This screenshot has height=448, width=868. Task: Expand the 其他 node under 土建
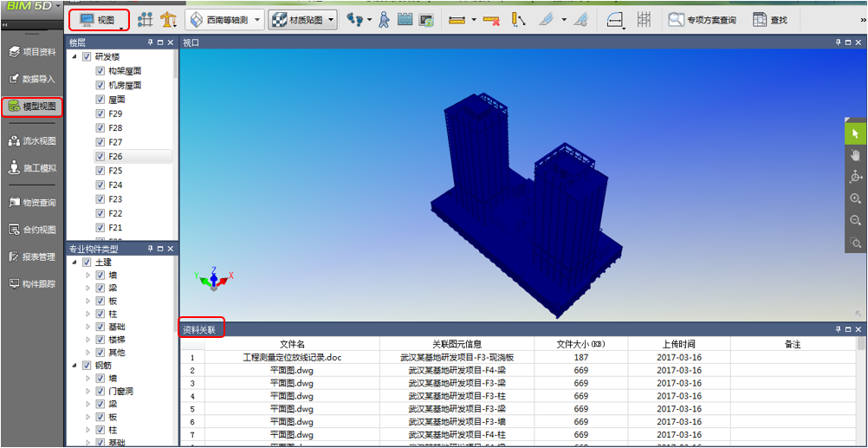(x=88, y=352)
